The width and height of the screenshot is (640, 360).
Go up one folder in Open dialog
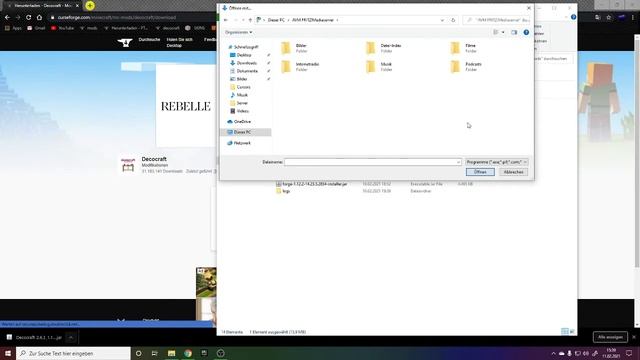point(250,20)
